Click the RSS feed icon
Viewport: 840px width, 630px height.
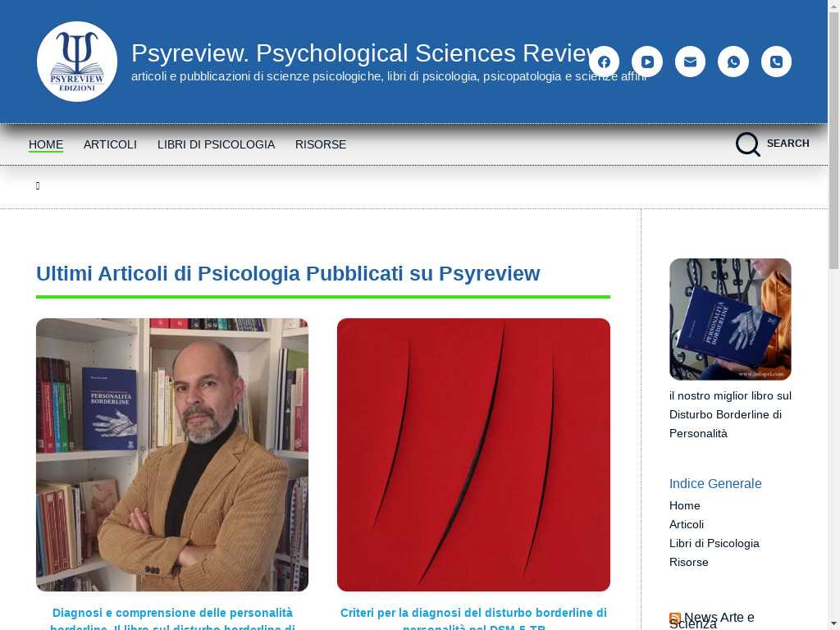click(675, 618)
